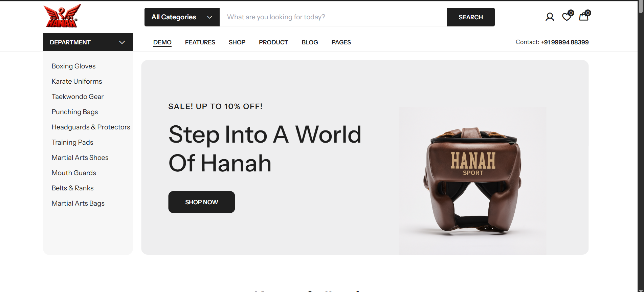Click the contact phone number
The height and width of the screenshot is (292, 644).
click(565, 42)
